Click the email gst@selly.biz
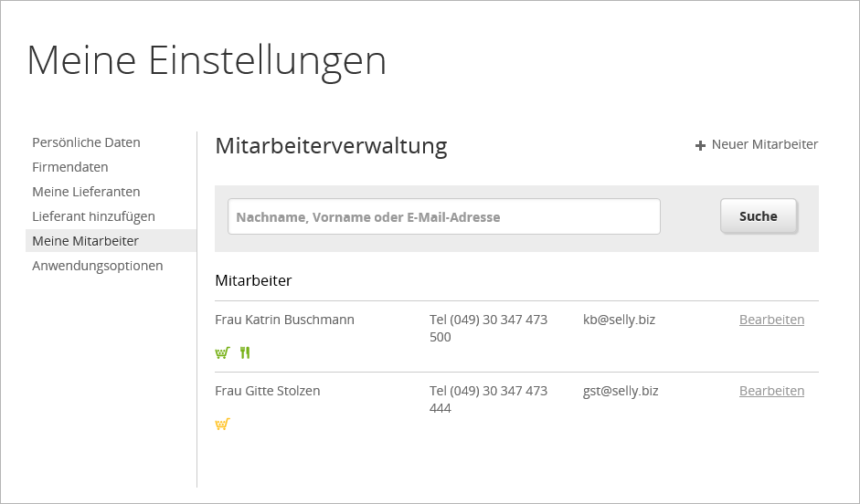 pos(621,391)
